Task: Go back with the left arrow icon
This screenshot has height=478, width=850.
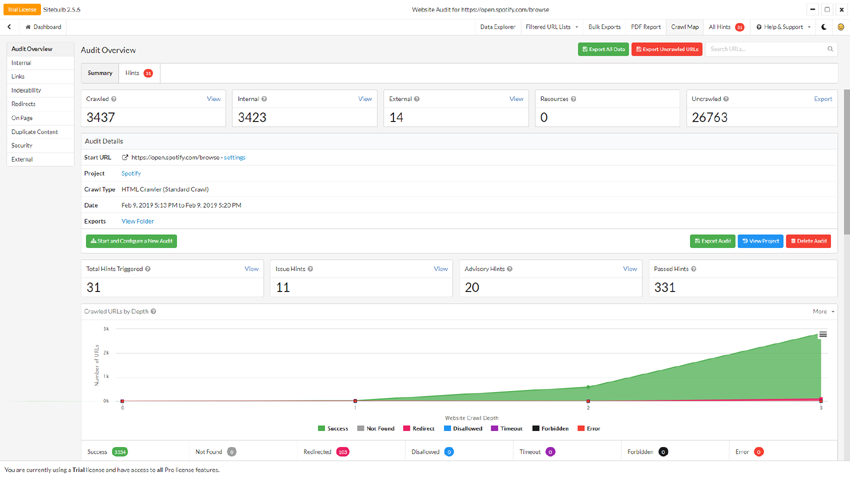Action: pos(9,27)
